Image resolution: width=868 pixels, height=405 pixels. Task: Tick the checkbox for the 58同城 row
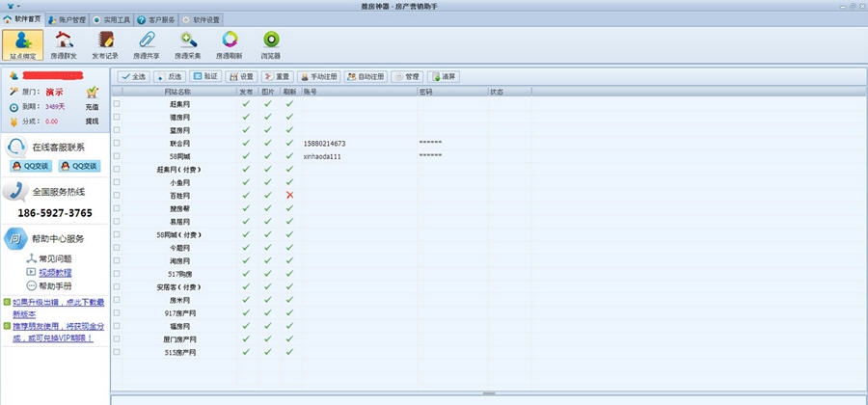tap(117, 156)
